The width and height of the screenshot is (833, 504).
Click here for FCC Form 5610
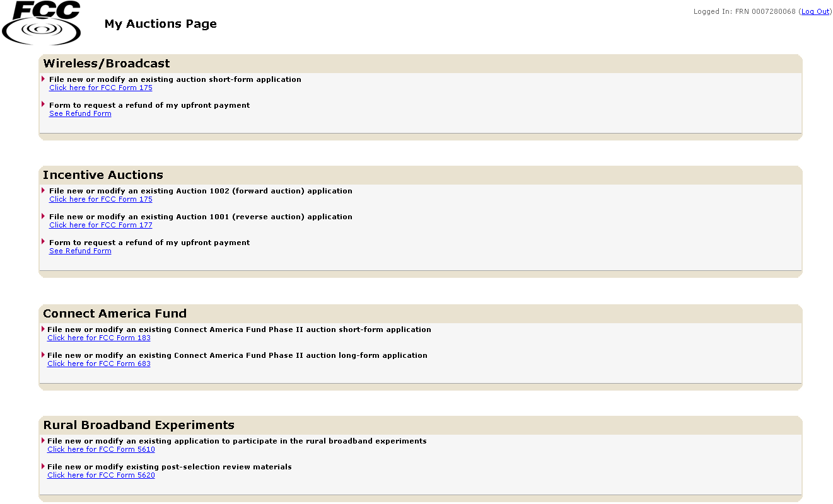pos(101,450)
